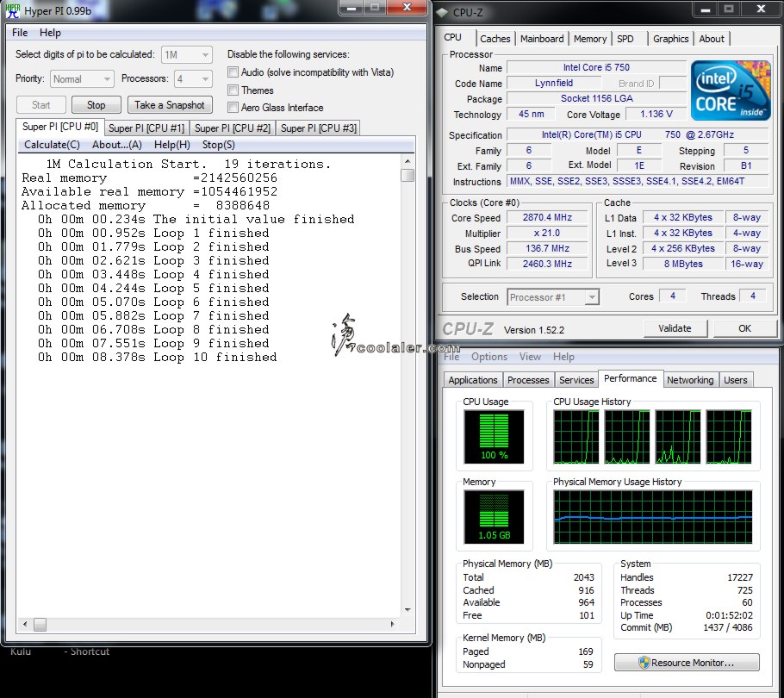Click the Intel Core i5 logo in CPU-Z

pos(731,90)
